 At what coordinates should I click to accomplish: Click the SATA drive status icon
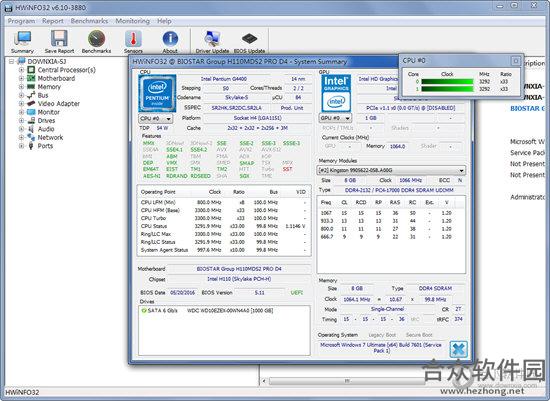144,310
